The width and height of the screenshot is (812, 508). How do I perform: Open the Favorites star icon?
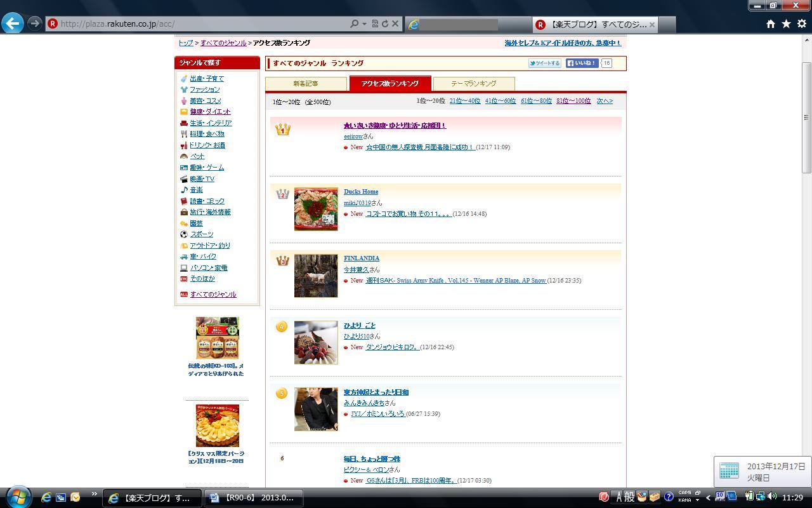786,23
